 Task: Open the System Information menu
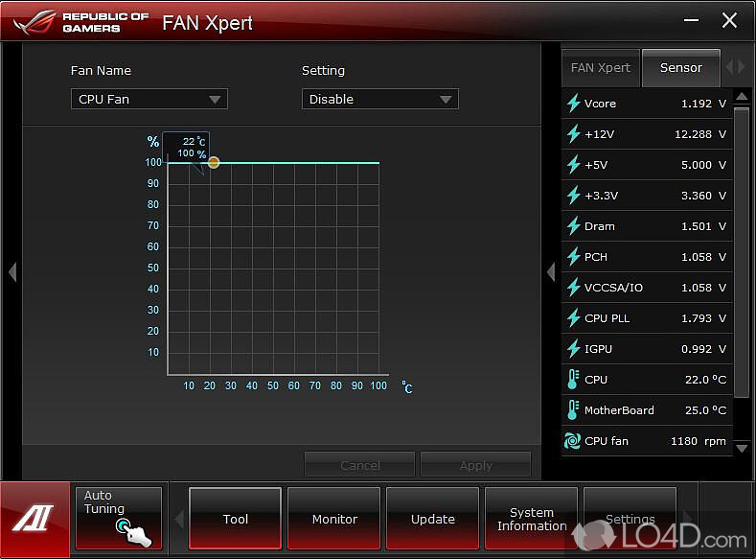pos(532,519)
